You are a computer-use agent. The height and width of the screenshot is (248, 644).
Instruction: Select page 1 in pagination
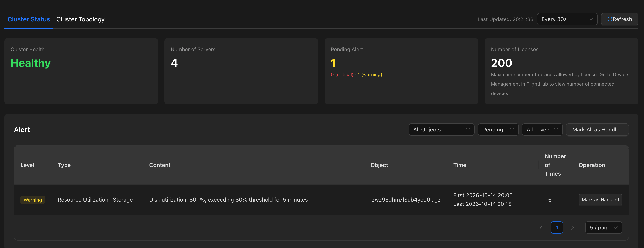557,228
